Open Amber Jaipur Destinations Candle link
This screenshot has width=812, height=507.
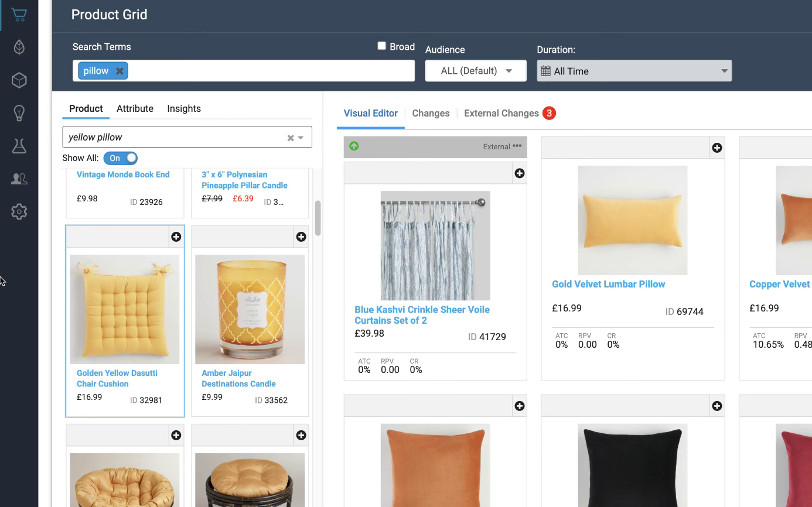[x=238, y=378]
